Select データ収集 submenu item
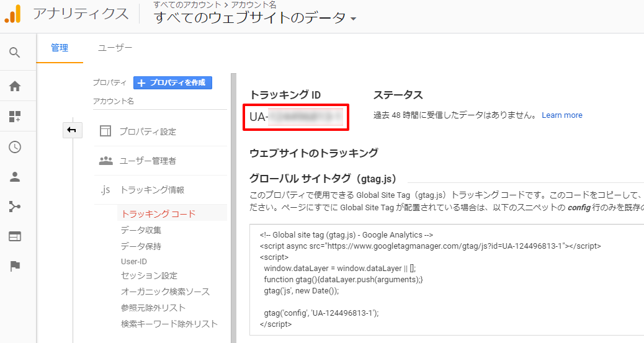The image size is (644, 343). [141, 230]
